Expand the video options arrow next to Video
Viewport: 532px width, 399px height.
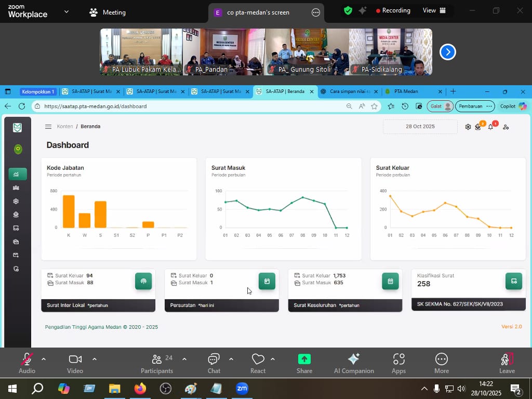point(95,359)
